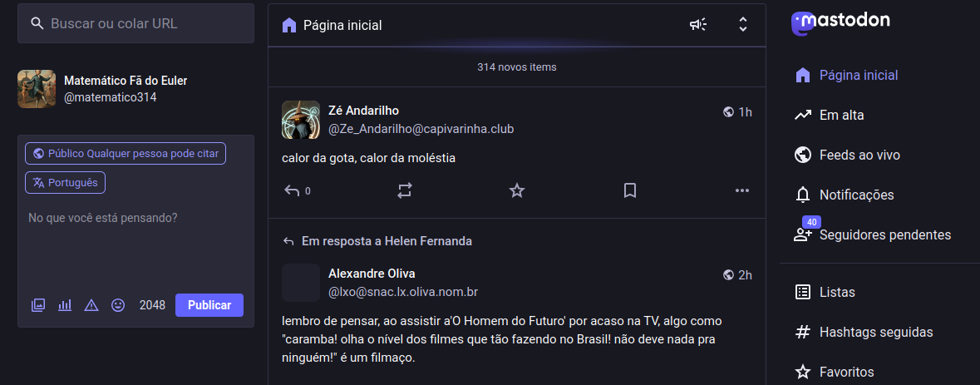Add a content warning to the post
Screen dimensions: 980x385
91,305
